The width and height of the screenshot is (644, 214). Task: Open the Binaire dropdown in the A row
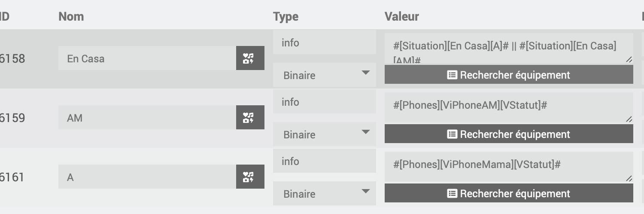tap(324, 193)
